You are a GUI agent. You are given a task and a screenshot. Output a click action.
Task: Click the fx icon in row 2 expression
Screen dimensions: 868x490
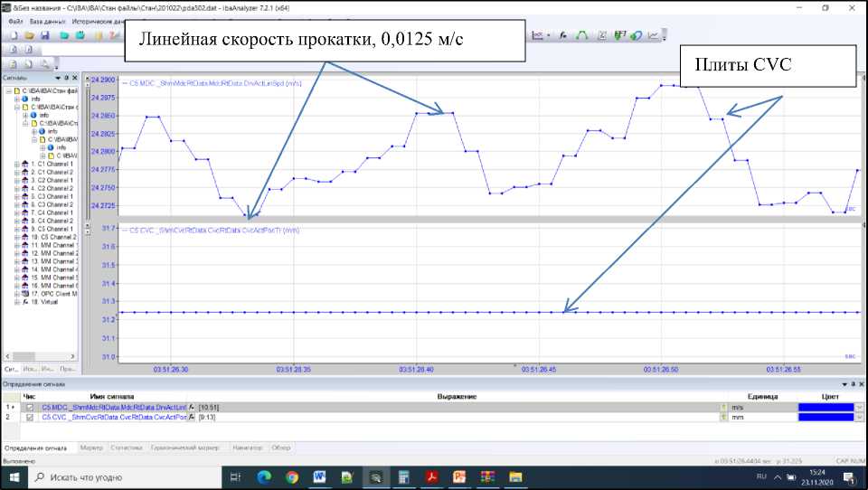tap(192, 417)
